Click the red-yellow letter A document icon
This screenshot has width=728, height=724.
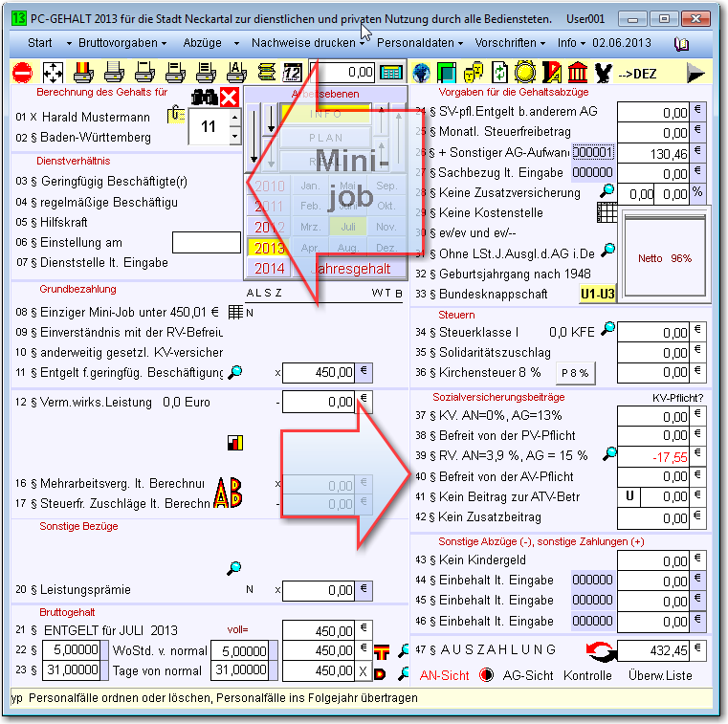tap(552, 73)
